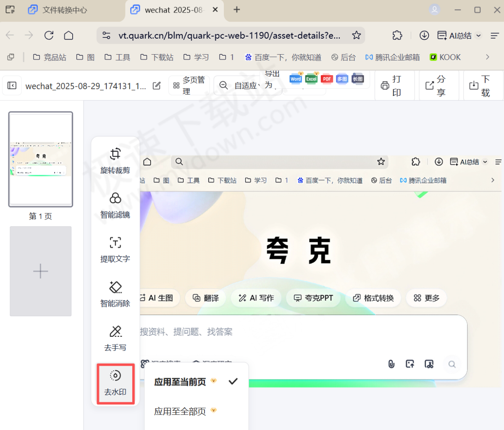
Task: Export as 长图 long image
Action: 357,79
